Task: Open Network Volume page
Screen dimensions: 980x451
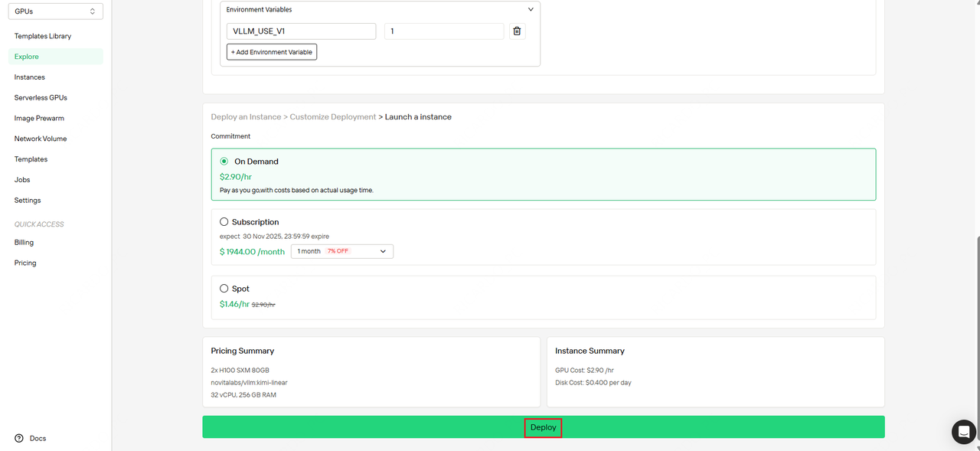Action: tap(41, 139)
